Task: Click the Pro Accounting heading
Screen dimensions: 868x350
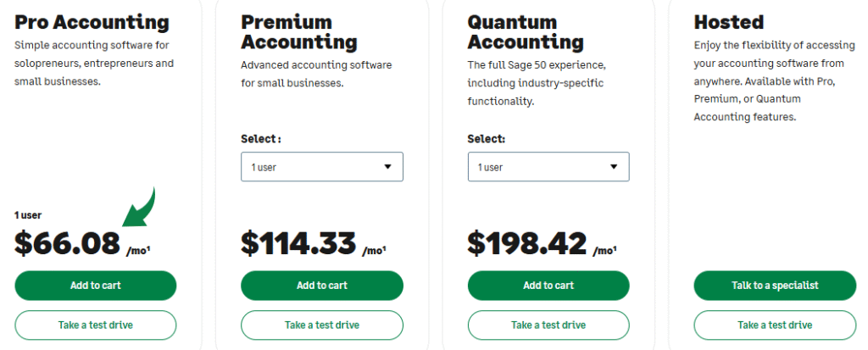Action: pyautogui.click(x=92, y=23)
